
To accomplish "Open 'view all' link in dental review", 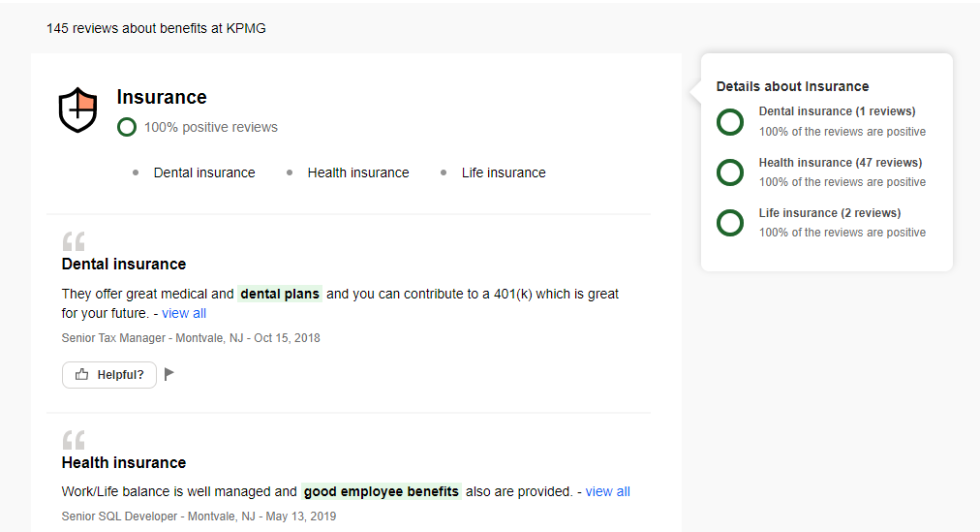I will [184, 313].
